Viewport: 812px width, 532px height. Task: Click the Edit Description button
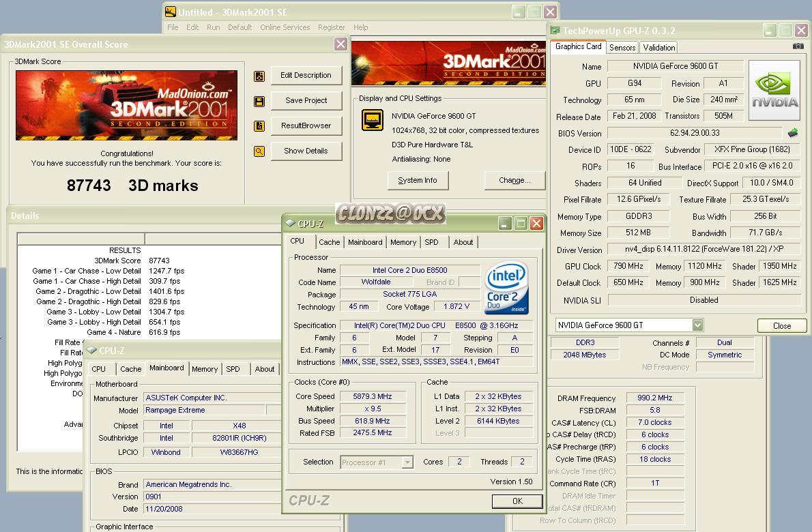tap(306, 76)
